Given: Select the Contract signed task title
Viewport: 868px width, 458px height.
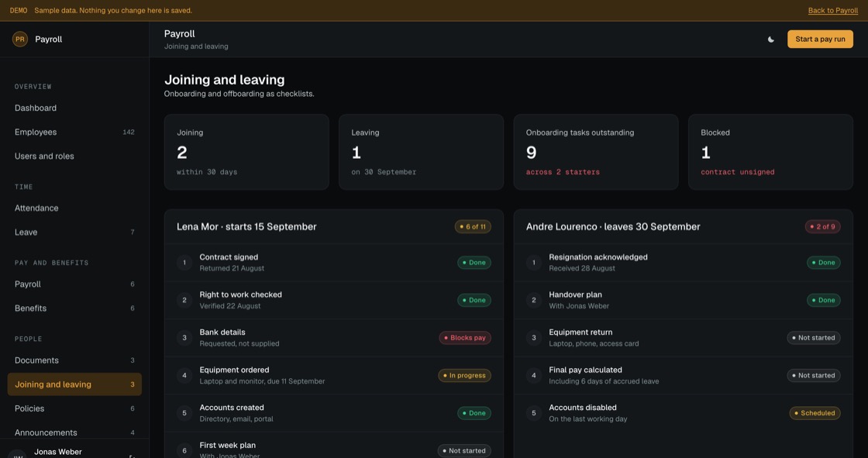Looking at the screenshot, I should 229,257.
